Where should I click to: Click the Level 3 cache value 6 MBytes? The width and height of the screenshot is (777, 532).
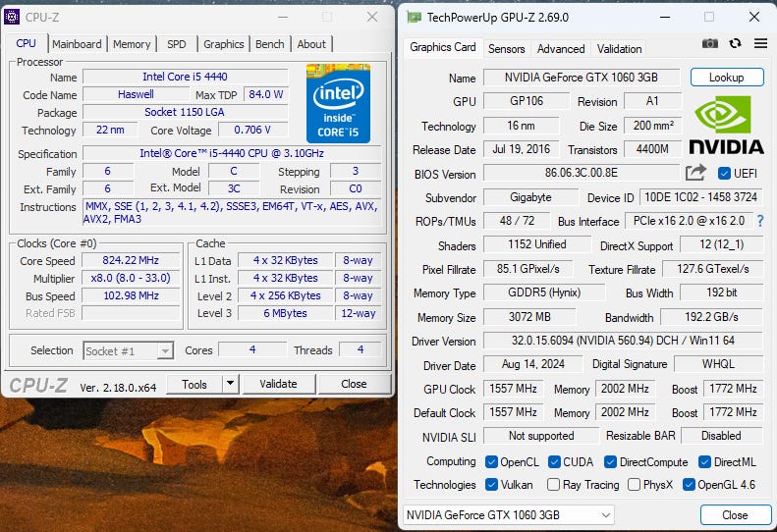click(286, 313)
